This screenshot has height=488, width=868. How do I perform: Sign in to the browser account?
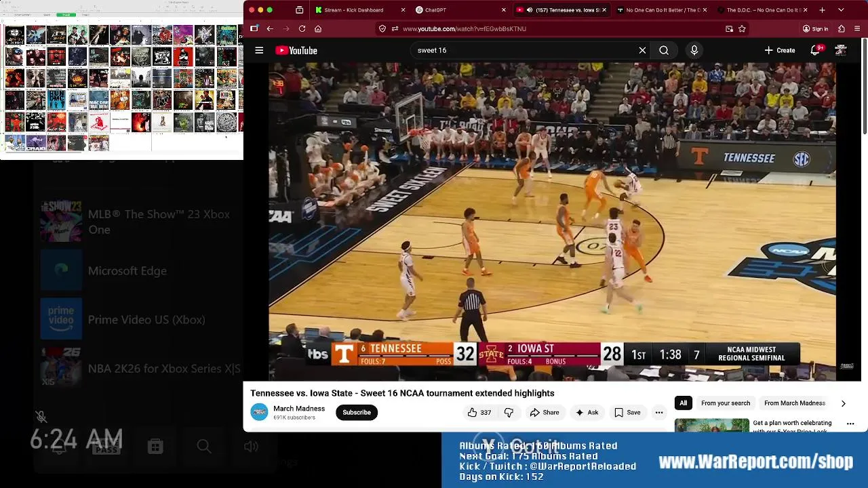815,28
